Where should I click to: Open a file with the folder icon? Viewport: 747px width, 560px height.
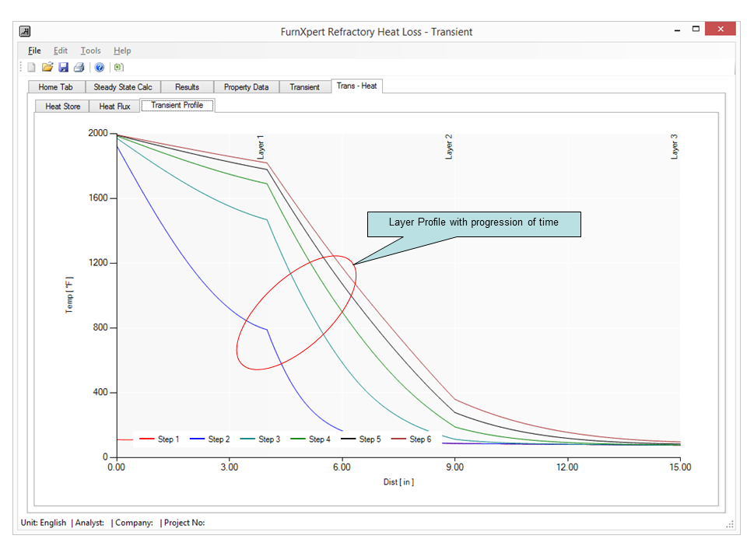(x=47, y=67)
